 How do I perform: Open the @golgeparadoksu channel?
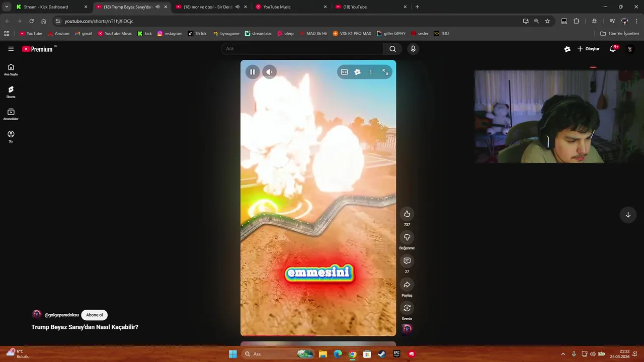61,315
